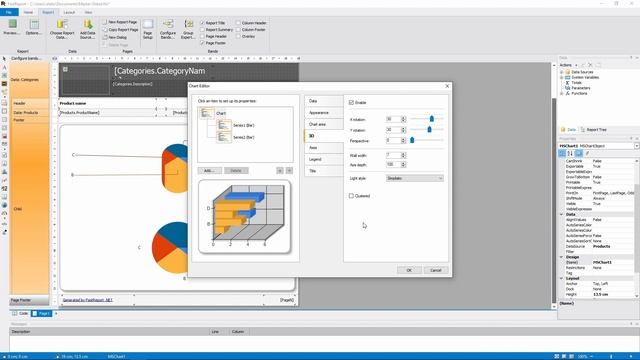Screen dimensions: 640x360
Task: Click New Dialog ribbon item
Action: 115,37
